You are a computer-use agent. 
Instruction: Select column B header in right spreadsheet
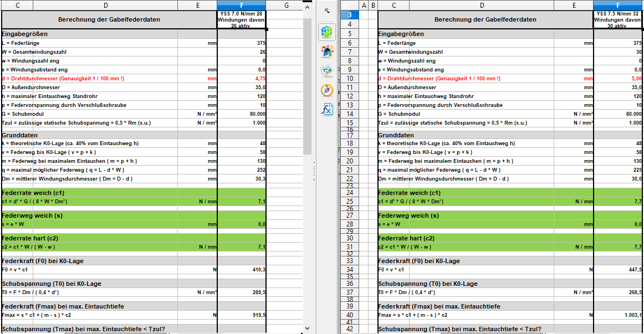[373, 5]
